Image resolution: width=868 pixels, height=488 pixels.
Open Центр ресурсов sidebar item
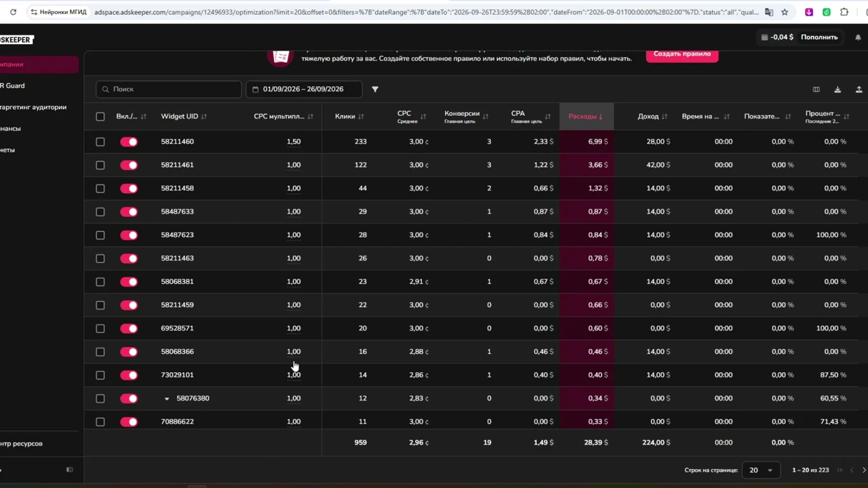point(21,443)
